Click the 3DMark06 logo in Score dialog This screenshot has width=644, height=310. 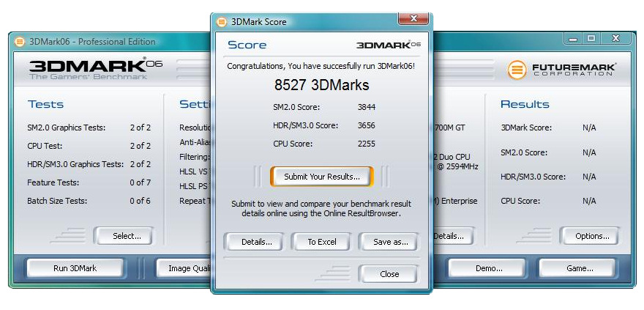(388, 45)
